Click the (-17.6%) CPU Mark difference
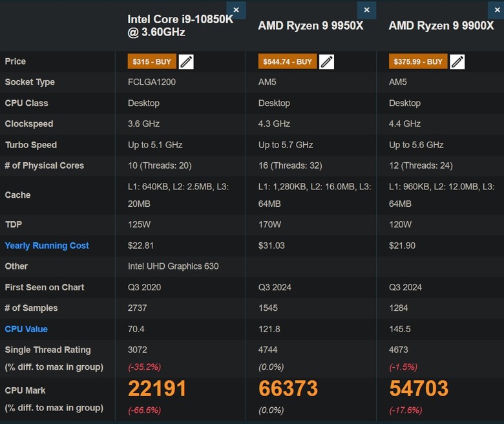Viewport: 504px width, 424px height. (x=406, y=410)
